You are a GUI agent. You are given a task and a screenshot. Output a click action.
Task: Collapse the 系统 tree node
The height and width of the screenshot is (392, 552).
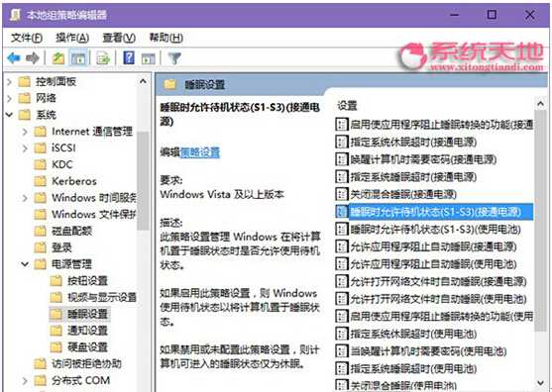click(x=10, y=115)
